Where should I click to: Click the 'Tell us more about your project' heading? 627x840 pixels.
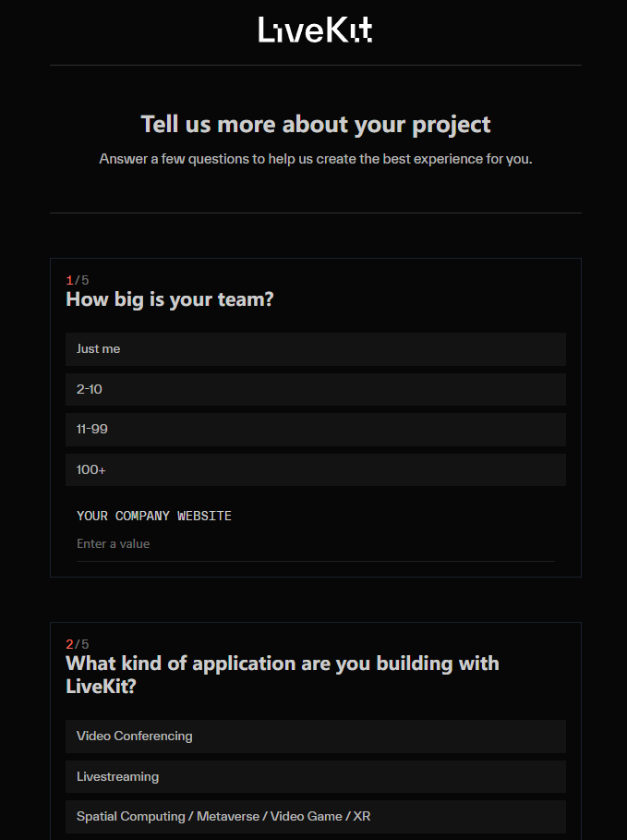point(316,125)
